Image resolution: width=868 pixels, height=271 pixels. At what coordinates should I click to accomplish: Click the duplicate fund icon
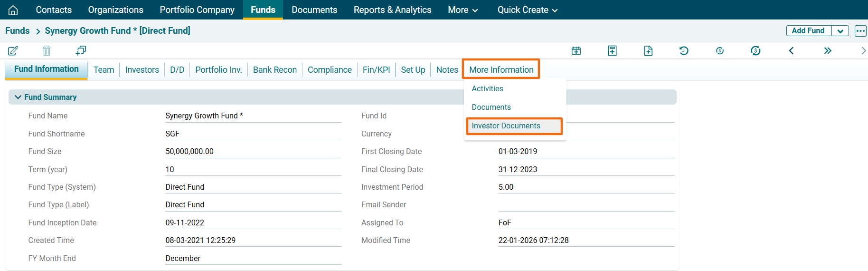81,50
